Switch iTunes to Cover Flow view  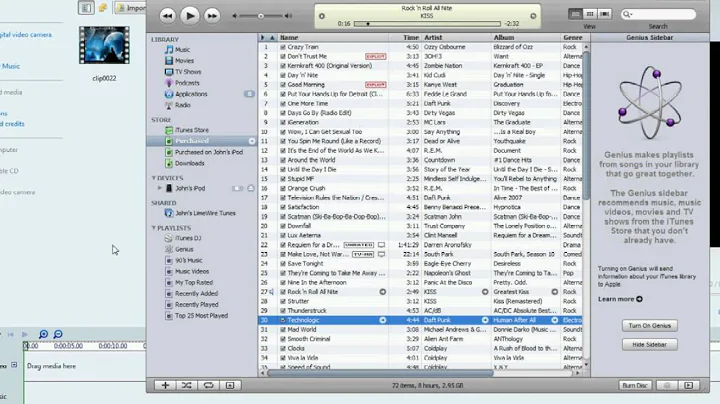click(x=605, y=14)
